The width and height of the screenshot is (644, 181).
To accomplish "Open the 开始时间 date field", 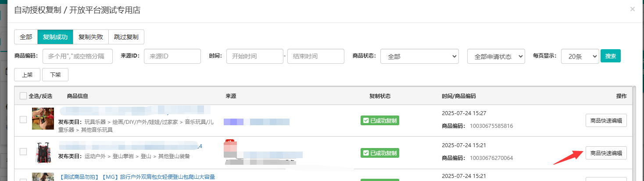I will (254, 56).
